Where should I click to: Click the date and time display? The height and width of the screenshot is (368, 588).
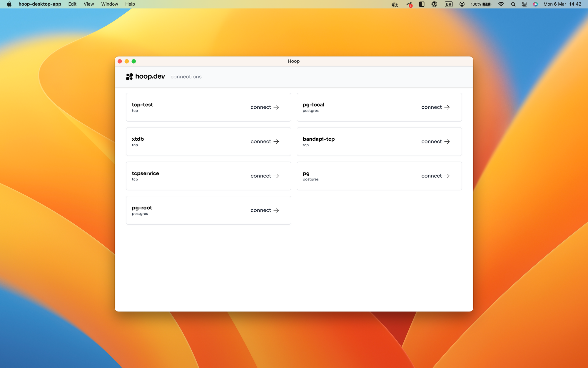562,4
